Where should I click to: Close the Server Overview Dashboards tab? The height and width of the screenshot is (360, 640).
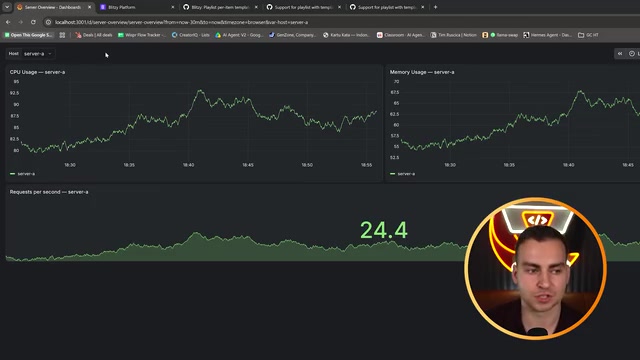89,7
